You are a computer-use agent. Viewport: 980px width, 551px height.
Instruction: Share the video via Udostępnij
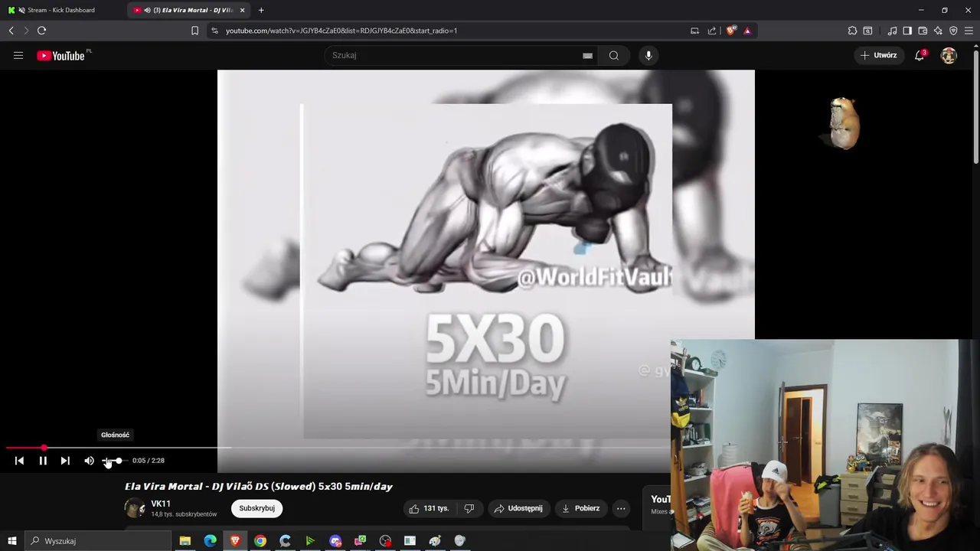point(518,508)
